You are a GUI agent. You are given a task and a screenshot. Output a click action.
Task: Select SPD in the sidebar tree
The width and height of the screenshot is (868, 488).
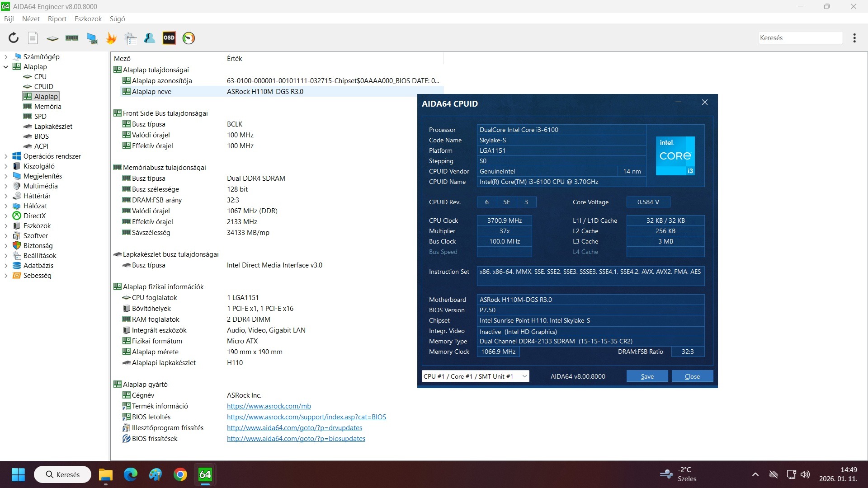coord(40,116)
